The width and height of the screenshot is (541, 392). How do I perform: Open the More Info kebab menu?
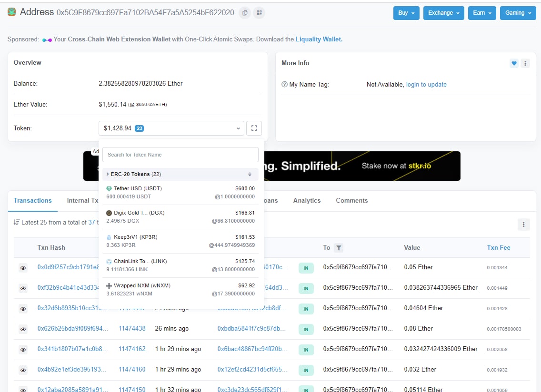click(525, 63)
